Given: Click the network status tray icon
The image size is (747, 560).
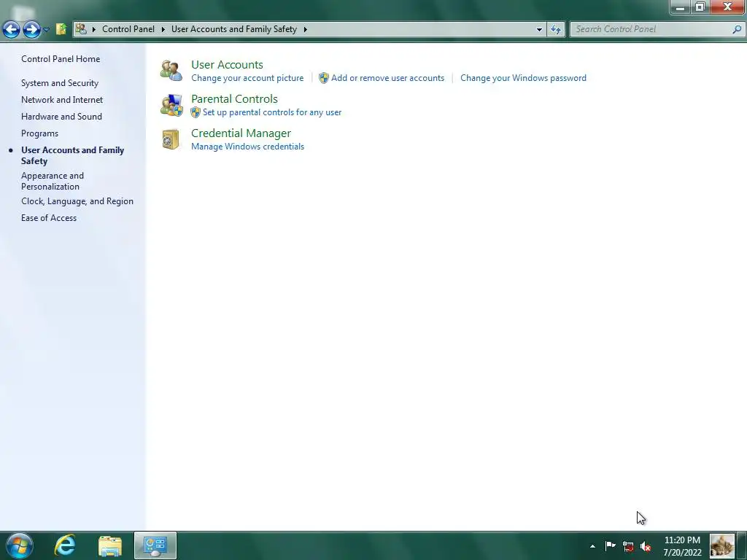Looking at the screenshot, I should click(628, 546).
